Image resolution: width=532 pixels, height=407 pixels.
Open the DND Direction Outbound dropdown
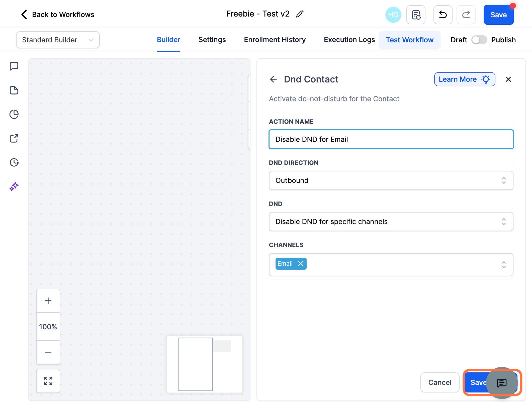[391, 180]
